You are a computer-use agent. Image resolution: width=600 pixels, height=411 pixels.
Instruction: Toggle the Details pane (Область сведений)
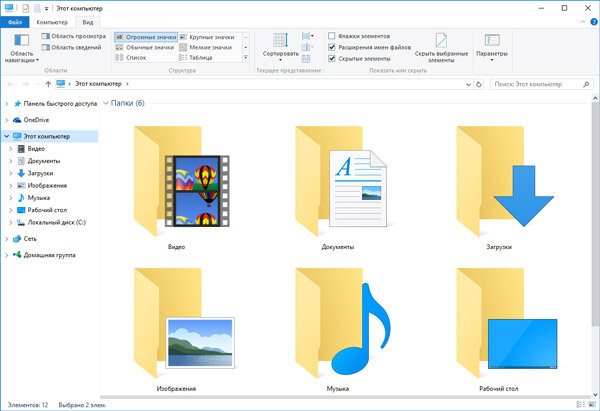click(x=72, y=47)
